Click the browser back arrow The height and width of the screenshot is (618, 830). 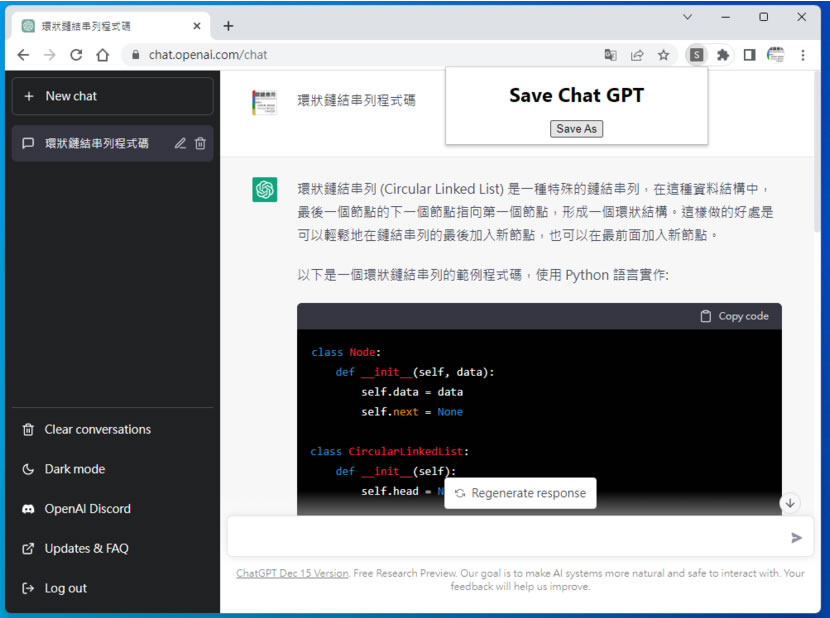click(x=23, y=55)
